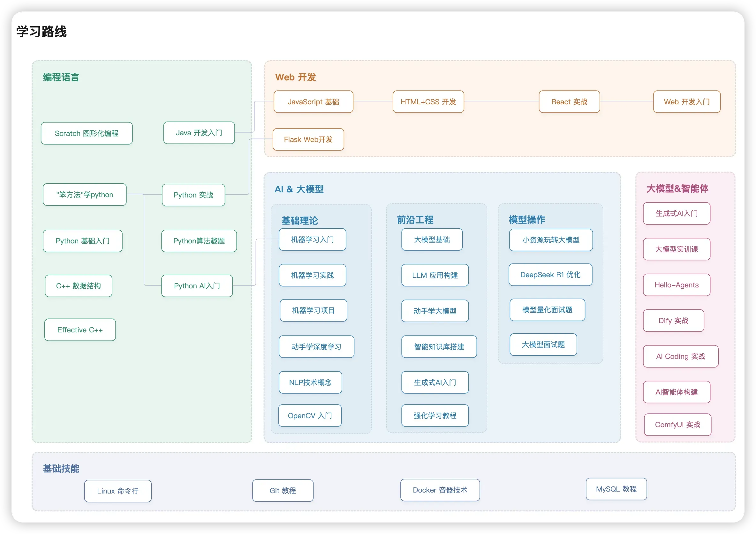Viewport: 756px width, 534px height.
Task: Select the MySQL 教程 node
Action: coord(616,489)
